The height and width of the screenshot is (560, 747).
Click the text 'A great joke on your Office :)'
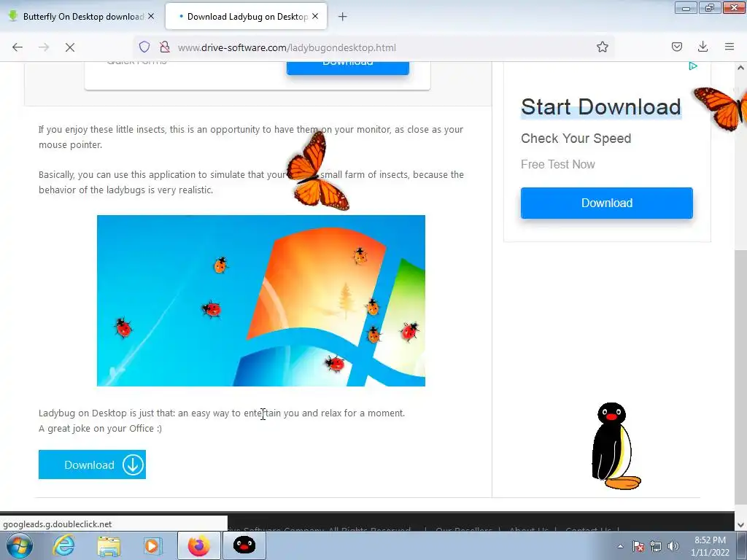click(x=100, y=428)
